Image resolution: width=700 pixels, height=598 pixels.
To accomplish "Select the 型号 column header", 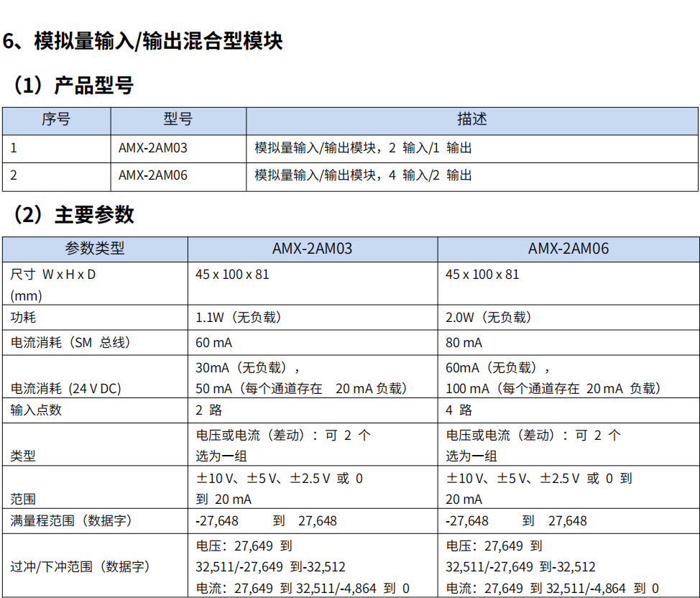I will click(178, 120).
